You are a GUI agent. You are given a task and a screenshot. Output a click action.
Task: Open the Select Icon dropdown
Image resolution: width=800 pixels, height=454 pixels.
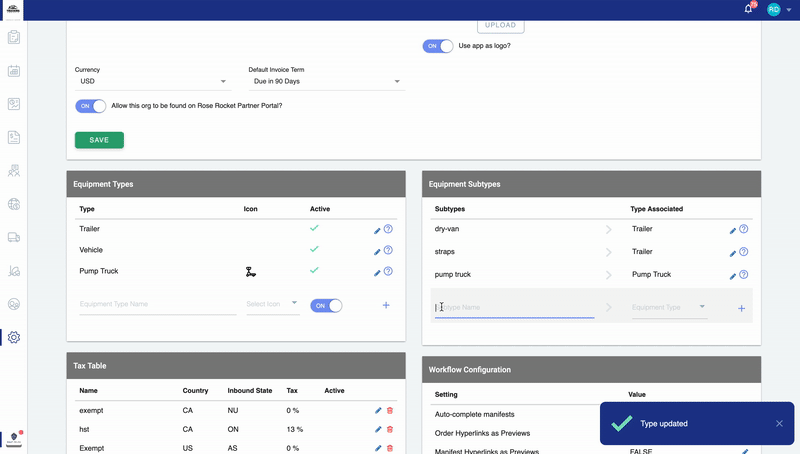point(272,304)
